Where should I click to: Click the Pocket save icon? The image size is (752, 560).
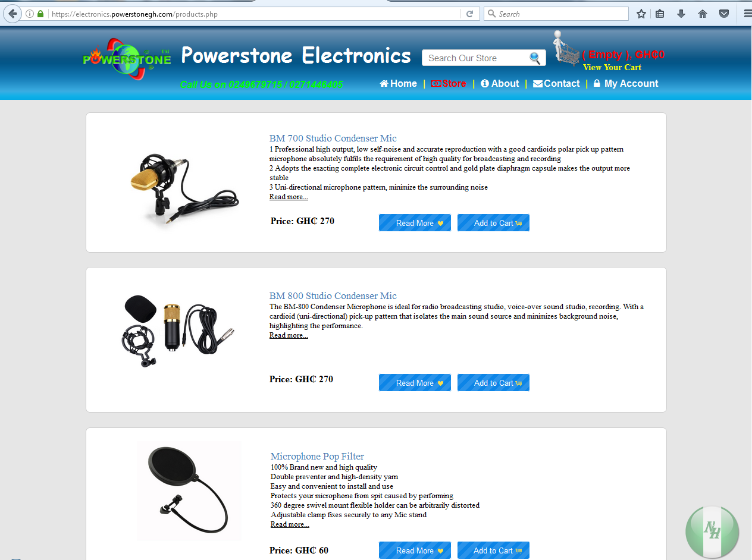coord(724,14)
